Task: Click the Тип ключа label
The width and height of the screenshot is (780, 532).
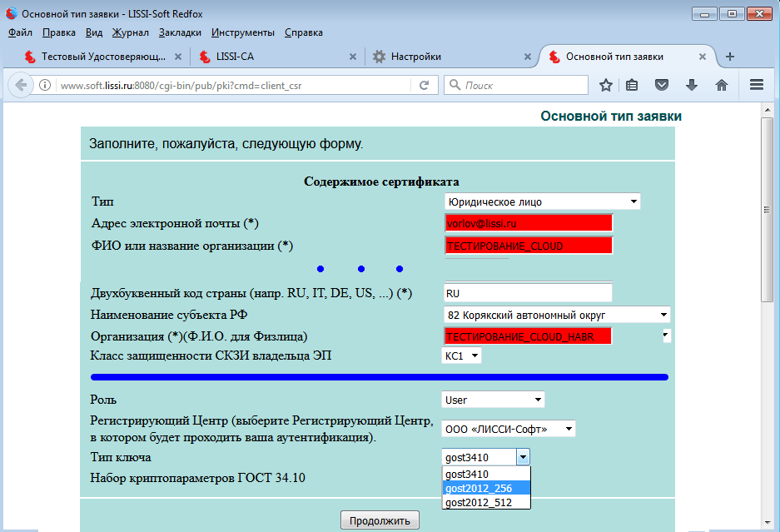Action: tap(121, 457)
